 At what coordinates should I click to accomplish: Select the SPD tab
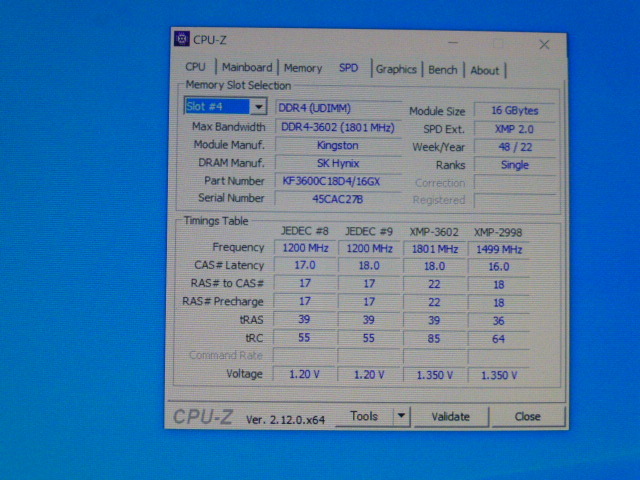pyautogui.click(x=349, y=68)
